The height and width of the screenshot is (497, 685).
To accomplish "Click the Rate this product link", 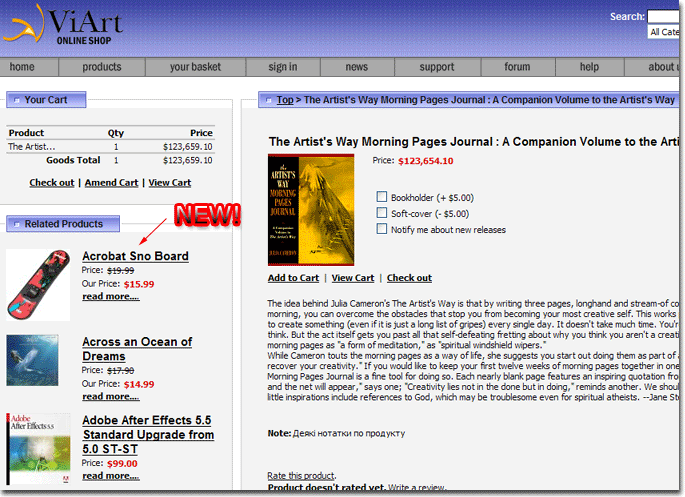I will pos(301,476).
